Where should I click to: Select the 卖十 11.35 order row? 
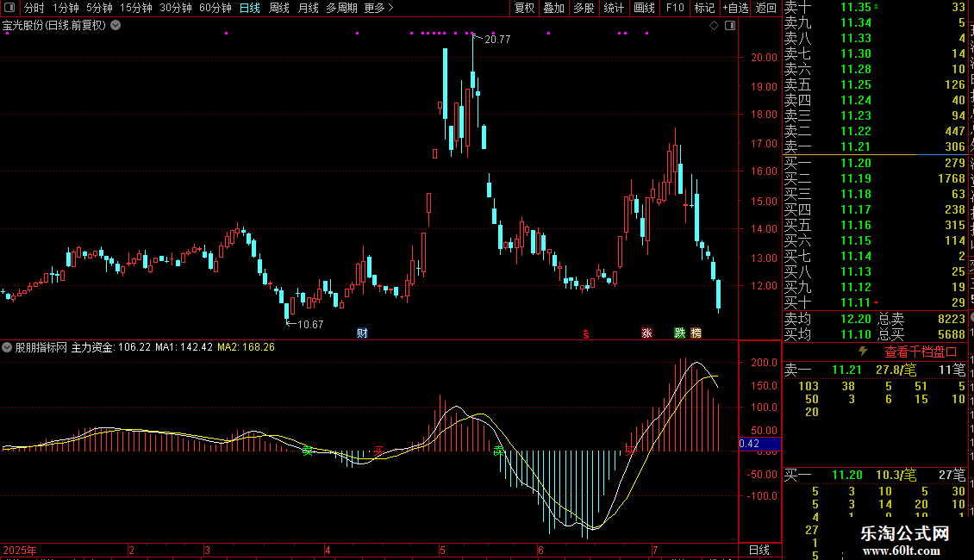tap(875, 7)
